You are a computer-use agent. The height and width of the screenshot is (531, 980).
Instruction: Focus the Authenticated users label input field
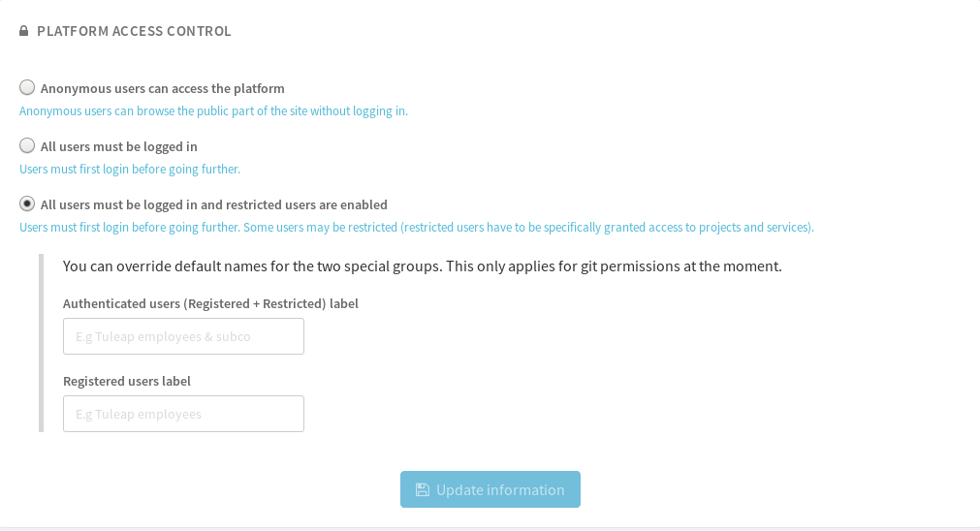click(x=183, y=336)
